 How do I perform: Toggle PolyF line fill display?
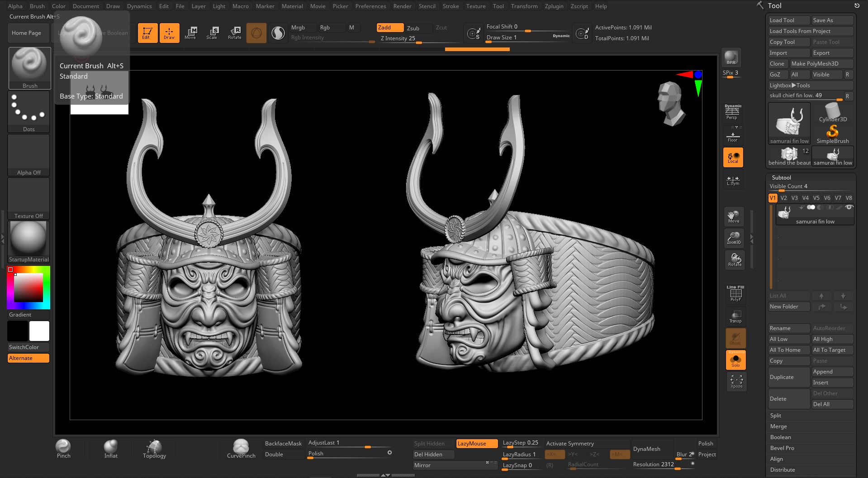(x=735, y=294)
